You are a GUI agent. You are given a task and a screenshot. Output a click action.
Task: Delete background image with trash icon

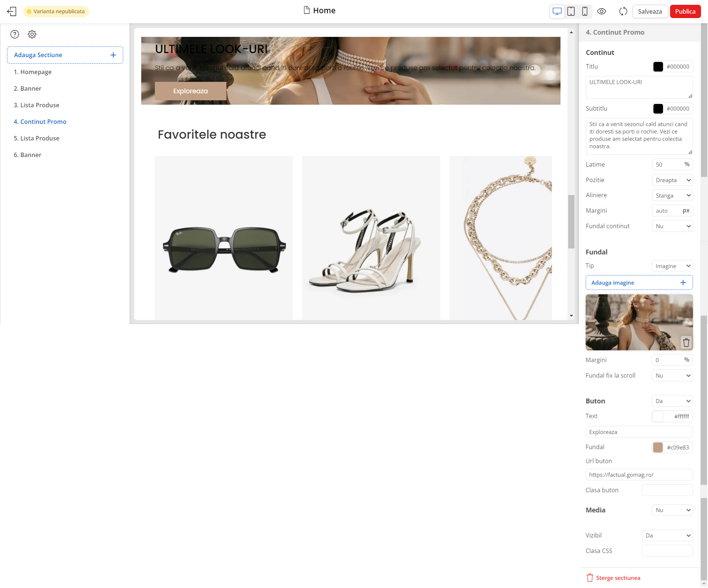pyautogui.click(x=686, y=342)
